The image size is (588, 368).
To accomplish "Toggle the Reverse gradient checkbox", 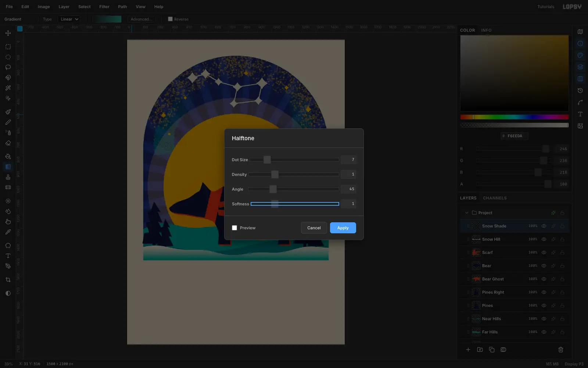I will pos(170,19).
